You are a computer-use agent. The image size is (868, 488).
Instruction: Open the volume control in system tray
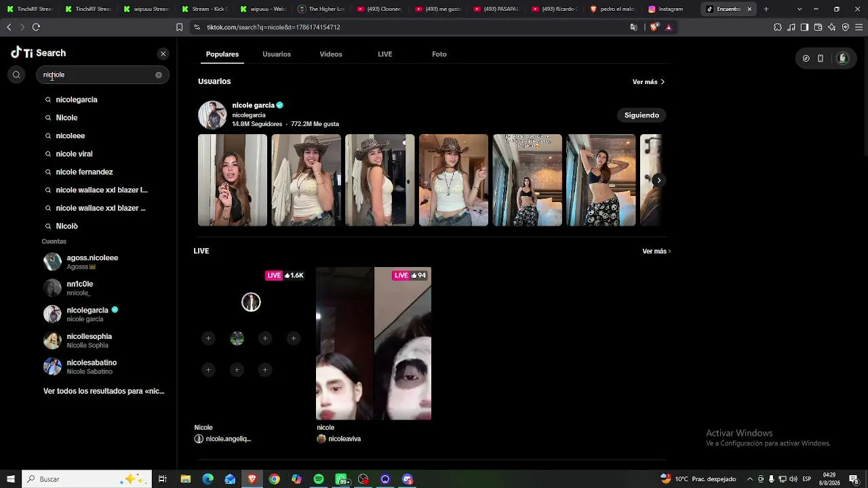793,479
